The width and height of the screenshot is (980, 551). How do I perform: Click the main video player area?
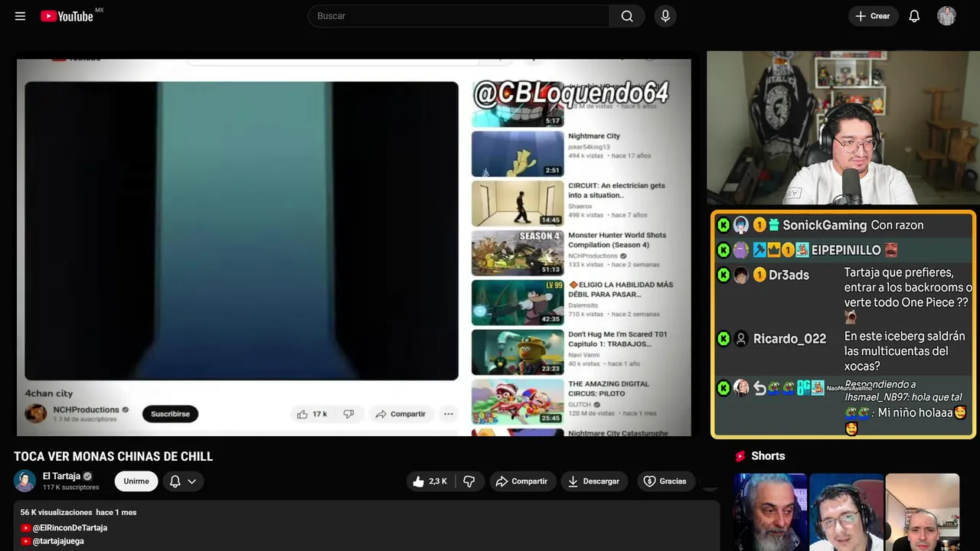point(354,247)
